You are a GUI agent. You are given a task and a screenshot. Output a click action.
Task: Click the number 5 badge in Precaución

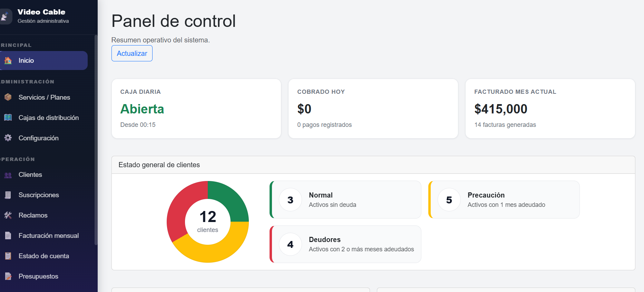(x=449, y=200)
